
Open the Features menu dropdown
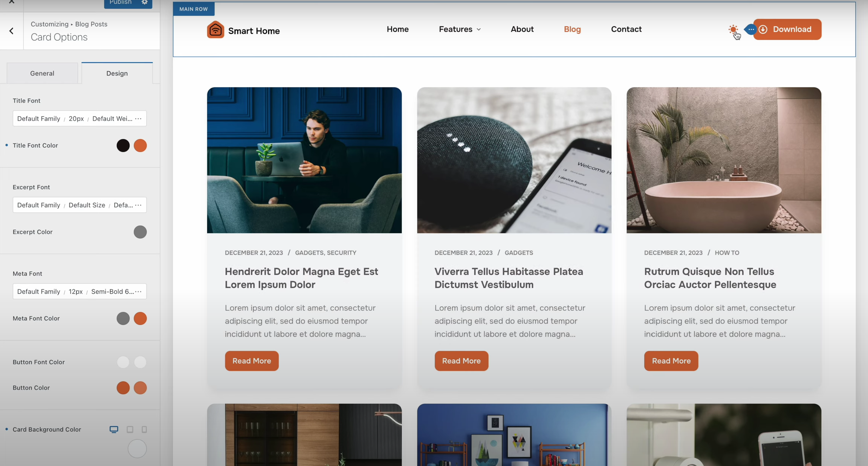click(x=460, y=29)
